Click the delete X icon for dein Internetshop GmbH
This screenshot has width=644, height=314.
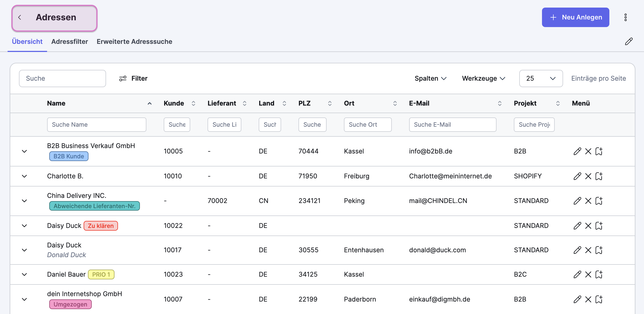588,299
